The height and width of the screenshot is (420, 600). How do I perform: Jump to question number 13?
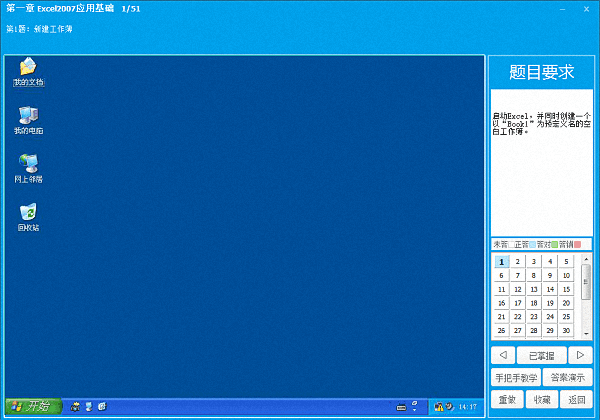pyautogui.click(x=534, y=290)
